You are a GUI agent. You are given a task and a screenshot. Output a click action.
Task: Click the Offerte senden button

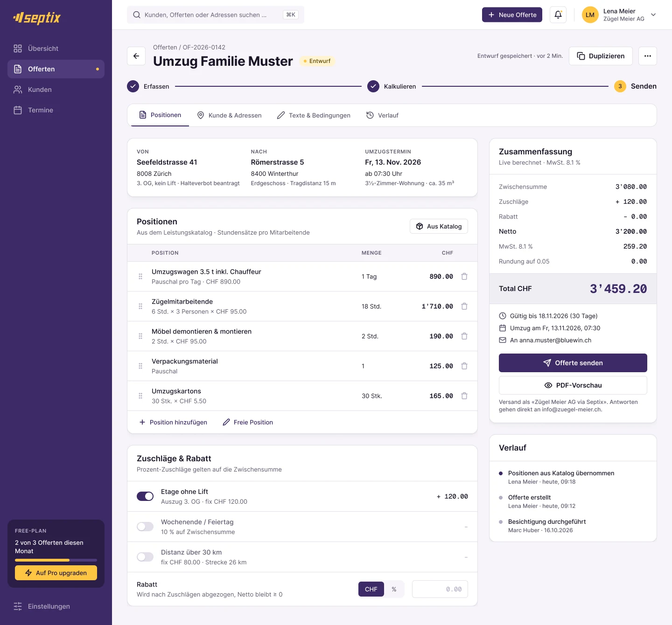[x=573, y=363]
